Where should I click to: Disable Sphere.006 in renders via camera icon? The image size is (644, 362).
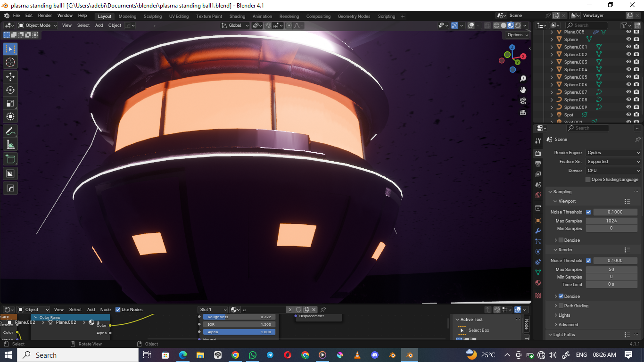point(636,85)
